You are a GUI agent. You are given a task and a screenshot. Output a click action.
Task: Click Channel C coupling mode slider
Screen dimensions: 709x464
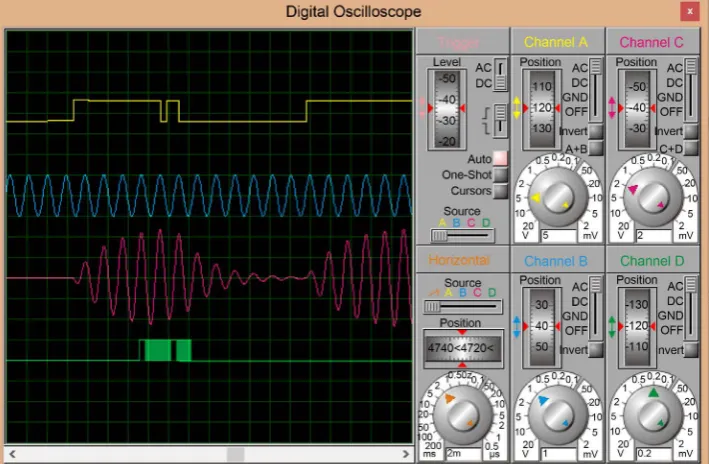[x=690, y=90]
